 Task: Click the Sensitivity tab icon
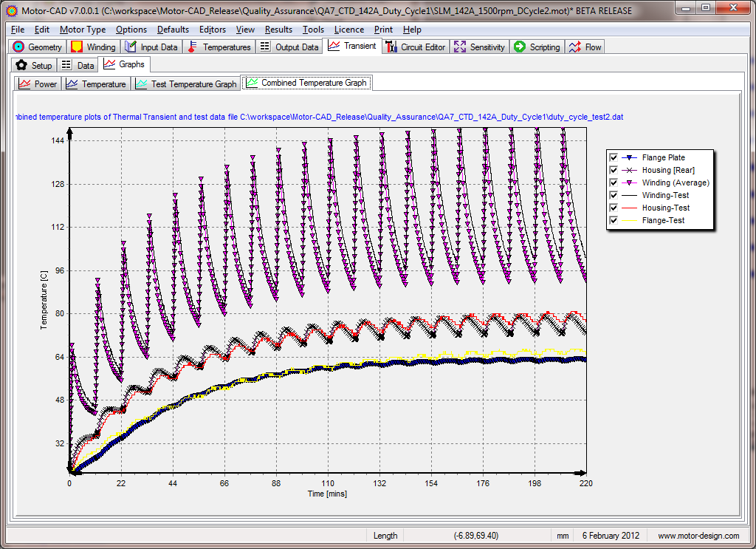click(460, 47)
